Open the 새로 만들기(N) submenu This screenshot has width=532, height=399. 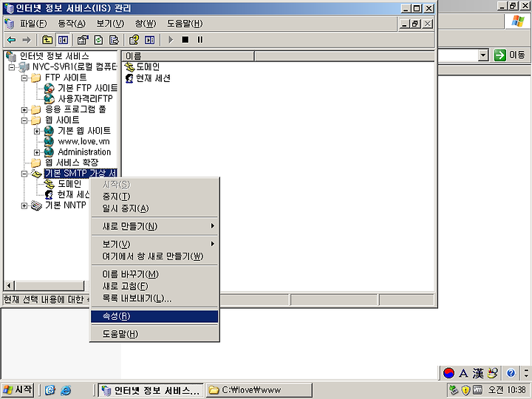click(154, 226)
